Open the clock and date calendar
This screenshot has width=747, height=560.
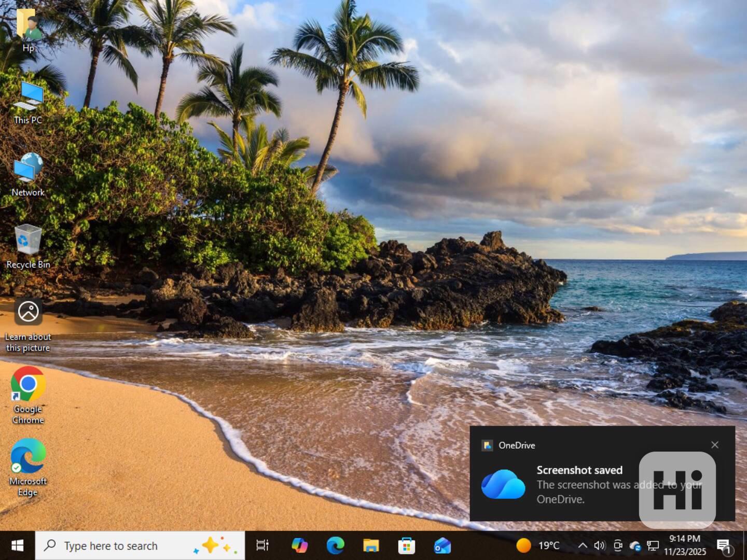pyautogui.click(x=685, y=545)
